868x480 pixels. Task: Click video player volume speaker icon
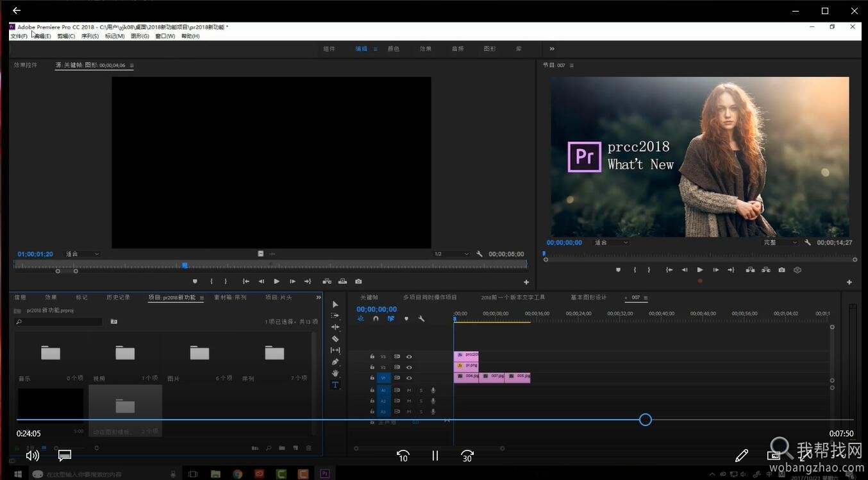[33, 456]
